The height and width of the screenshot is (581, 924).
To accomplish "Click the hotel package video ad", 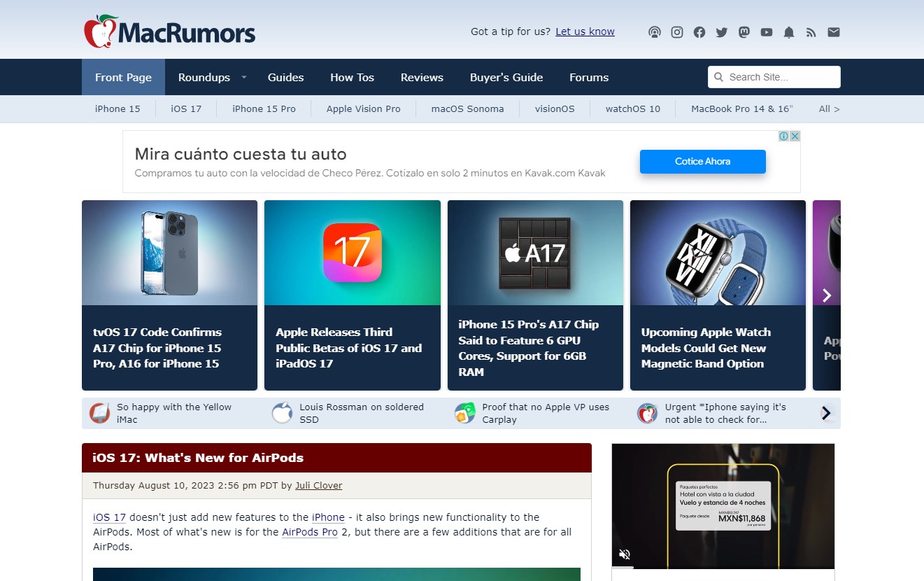I will (723, 505).
